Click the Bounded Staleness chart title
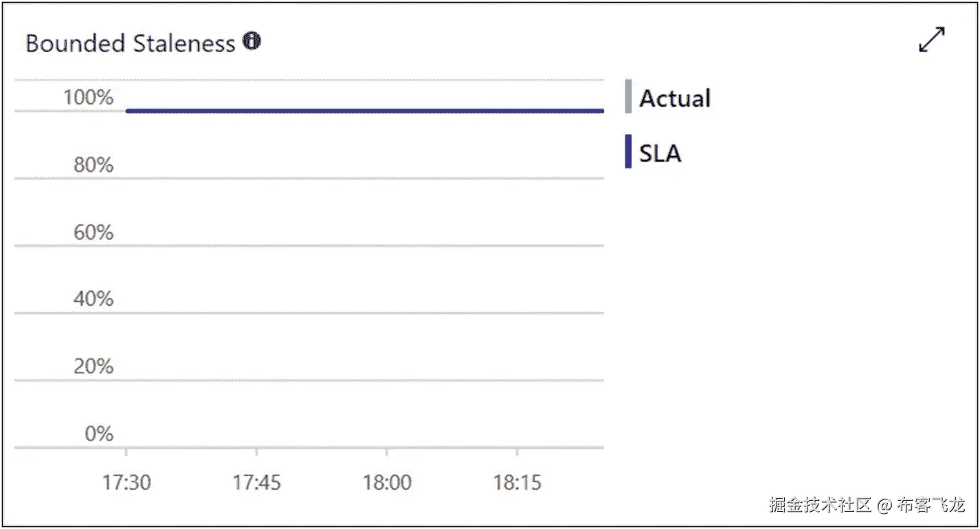 coord(131,43)
